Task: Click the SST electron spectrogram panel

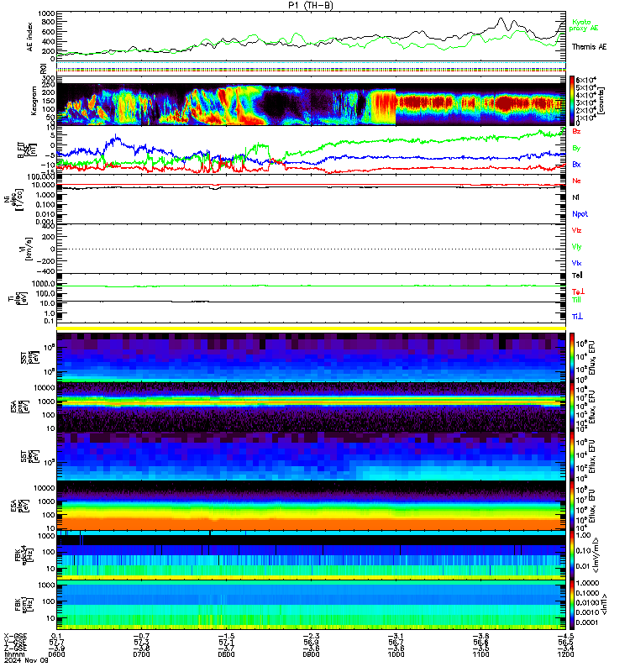Action: [311, 456]
